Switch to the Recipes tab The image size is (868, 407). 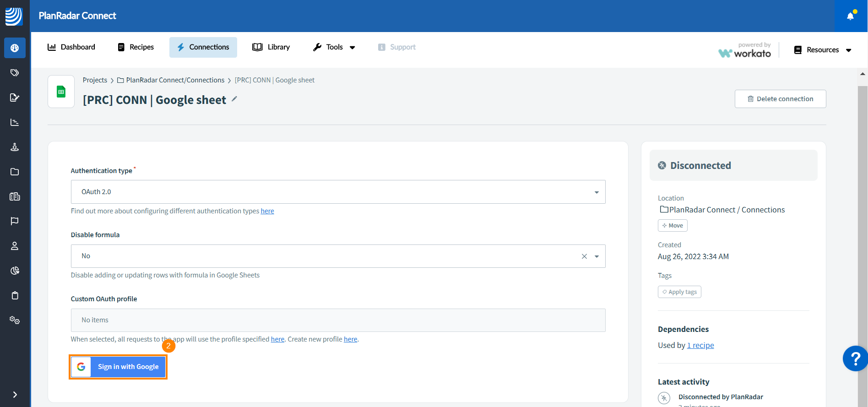[x=136, y=47]
